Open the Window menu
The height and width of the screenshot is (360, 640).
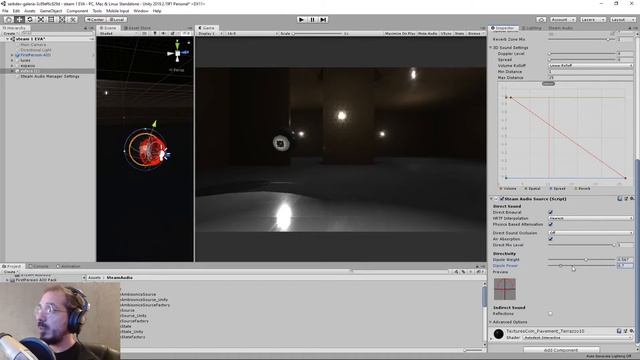click(x=141, y=11)
